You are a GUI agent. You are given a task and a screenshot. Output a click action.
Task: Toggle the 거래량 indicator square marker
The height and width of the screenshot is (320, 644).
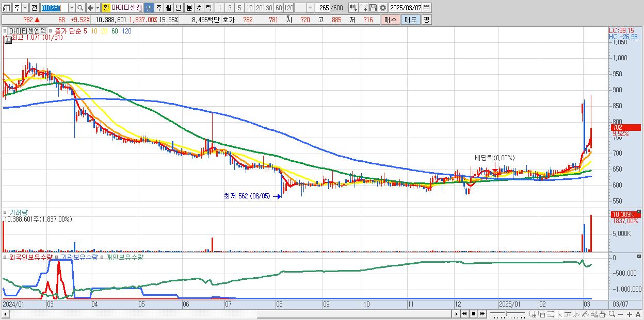5,212
